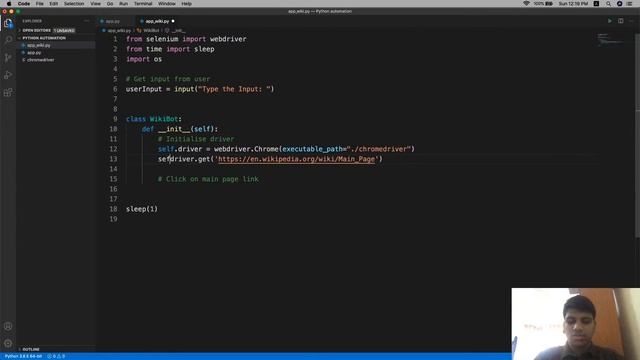Click the 'Get input from user' comment

coord(168,79)
